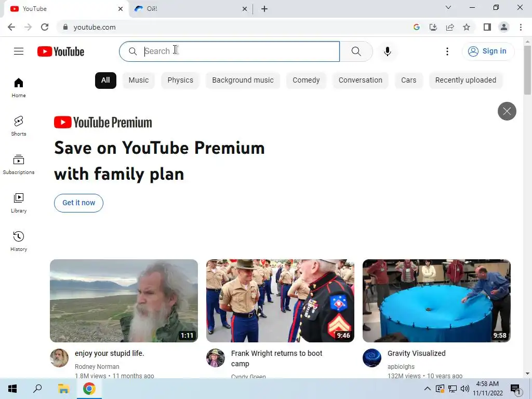Open a new browser tab

[x=264, y=9]
